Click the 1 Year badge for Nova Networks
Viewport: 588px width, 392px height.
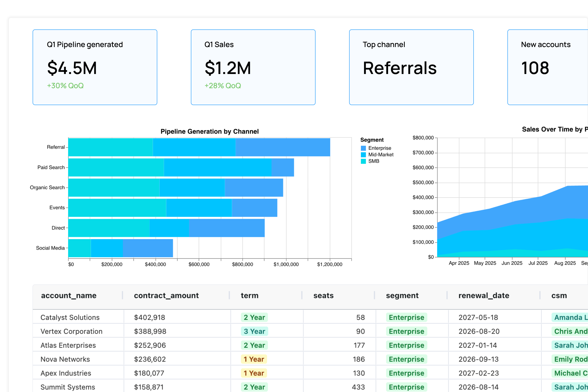[x=254, y=359]
